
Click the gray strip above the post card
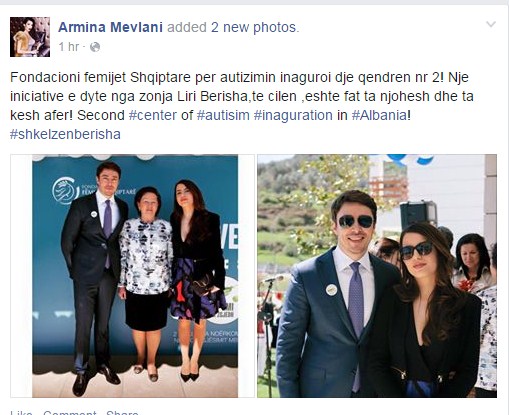click(x=254, y=2)
